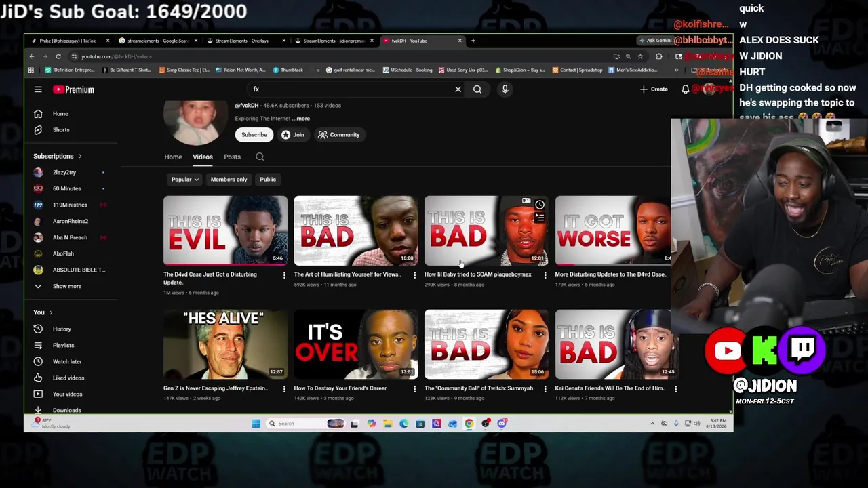The height and width of the screenshot is (488, 868).
Task: Expand channel description with ...more
Action: pyautogui.click(x=301, y=119)
